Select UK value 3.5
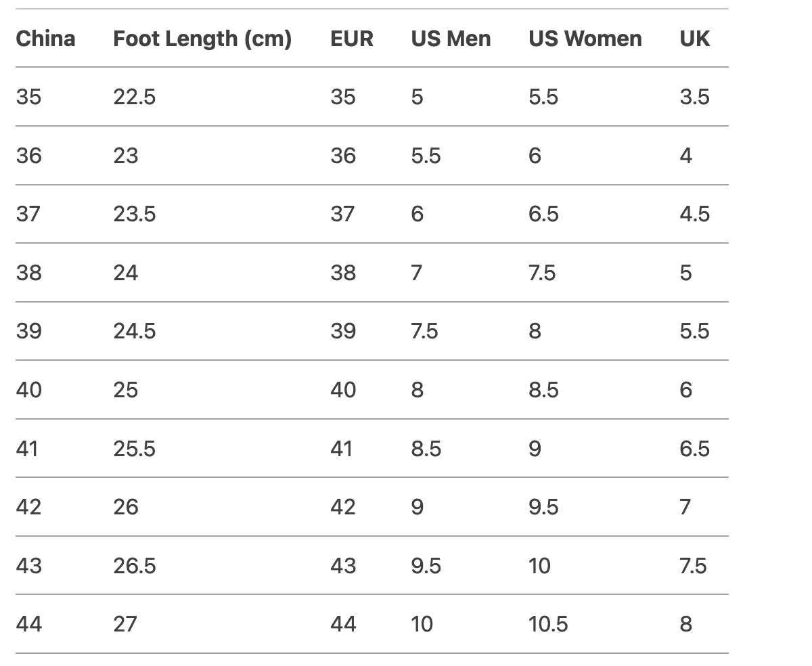 coord(695,97)
